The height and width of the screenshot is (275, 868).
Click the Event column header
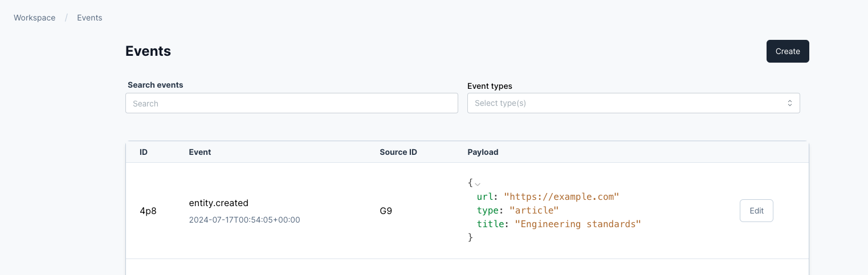point(199,152)
